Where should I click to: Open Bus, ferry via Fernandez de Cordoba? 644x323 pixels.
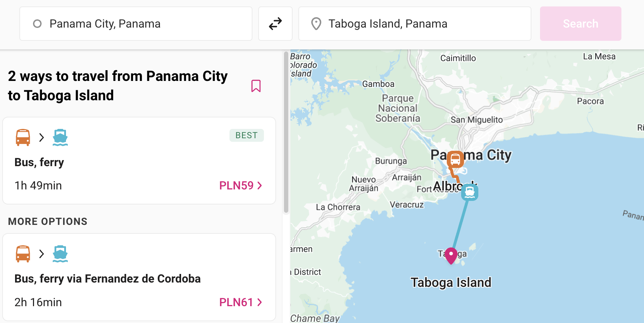click(139, 277)
